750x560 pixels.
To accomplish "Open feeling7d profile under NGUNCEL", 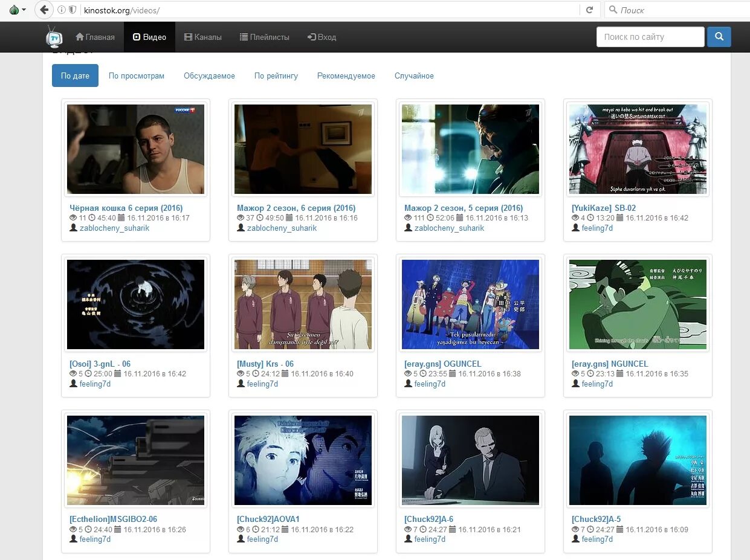I will [x=597, y=384].
